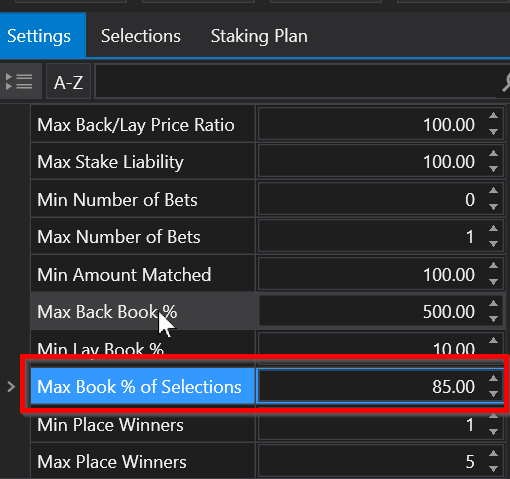Increase Min Amount Matched with up arrow

click(x=493, y=266)
